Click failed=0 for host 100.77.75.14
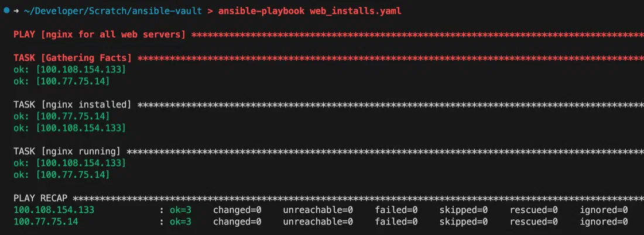Screen dimensions: 644x235 click(x=396, y=222)
